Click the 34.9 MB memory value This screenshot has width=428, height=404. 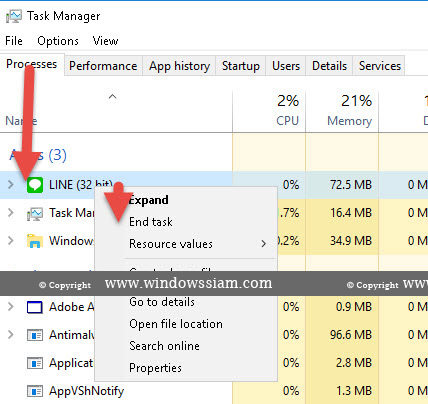pyautogui.click(x=351, y=241)
